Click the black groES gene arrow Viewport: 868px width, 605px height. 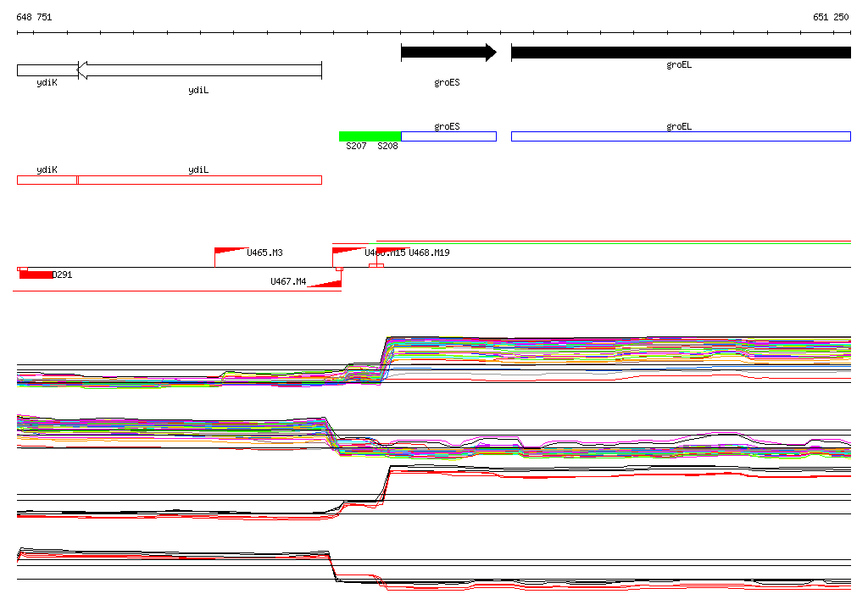coord(448,53)
